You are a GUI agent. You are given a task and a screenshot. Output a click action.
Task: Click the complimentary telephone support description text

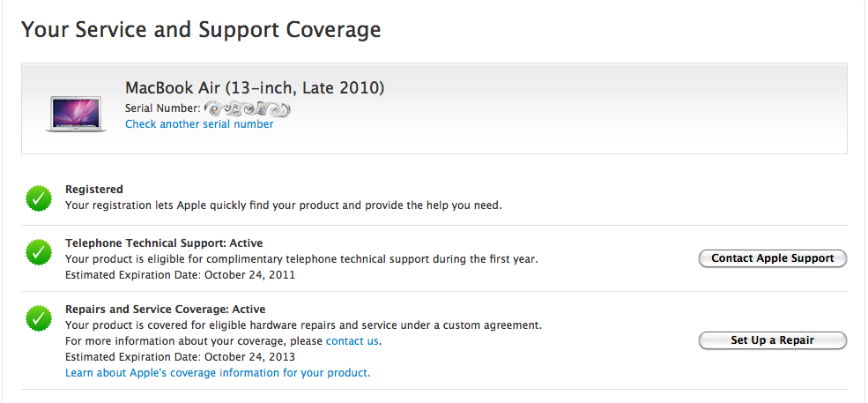coord(300,259)
